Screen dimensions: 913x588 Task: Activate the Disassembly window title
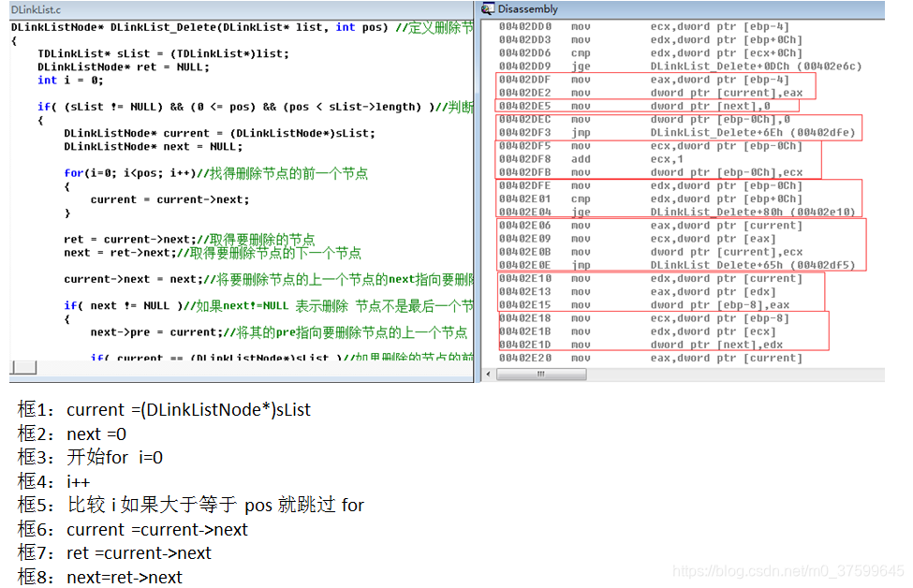[527, 8]
